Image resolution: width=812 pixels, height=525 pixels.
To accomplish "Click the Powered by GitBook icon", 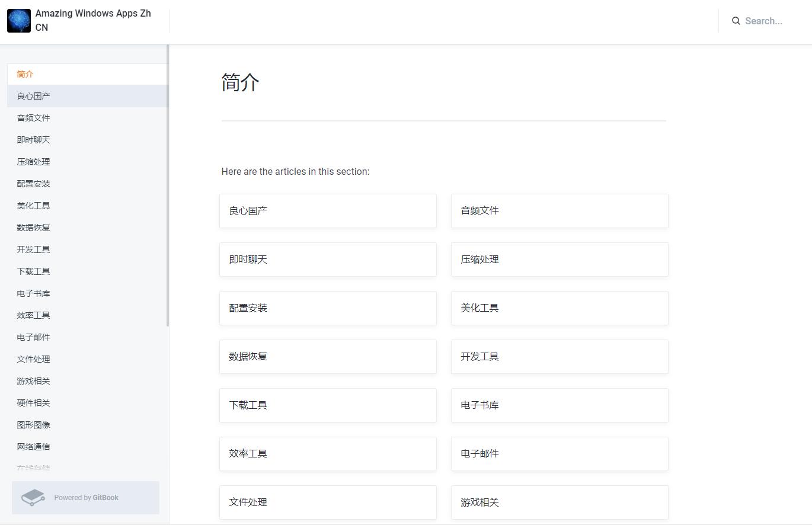I will coord(33,498).
